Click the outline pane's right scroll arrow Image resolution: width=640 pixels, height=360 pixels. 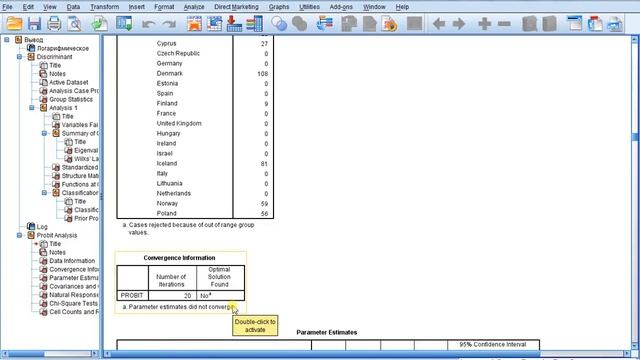click(95, 353)
